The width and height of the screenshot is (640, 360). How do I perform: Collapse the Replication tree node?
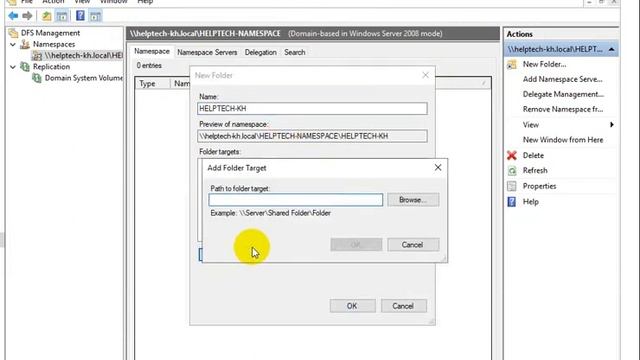13,67
